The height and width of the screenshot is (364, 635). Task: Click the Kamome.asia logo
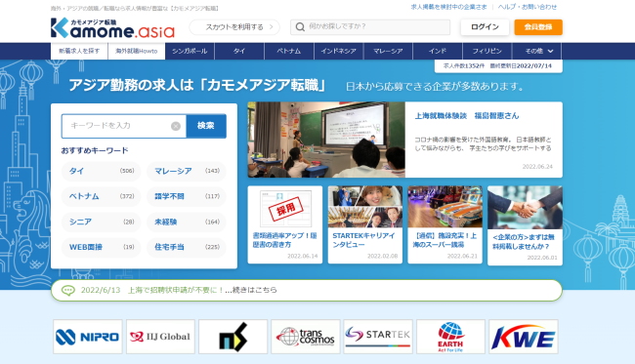pyautogui.click(x=112, y=28)
